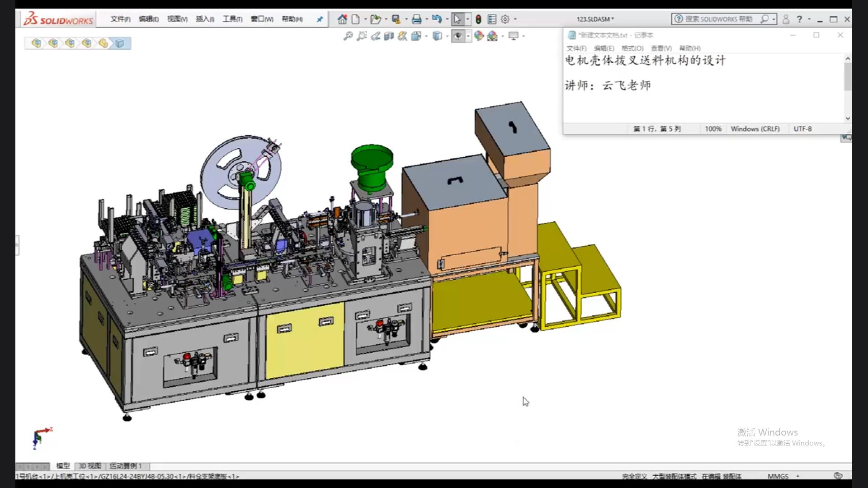Click the MMGS unit system in status bar

(x=778, y=476)
